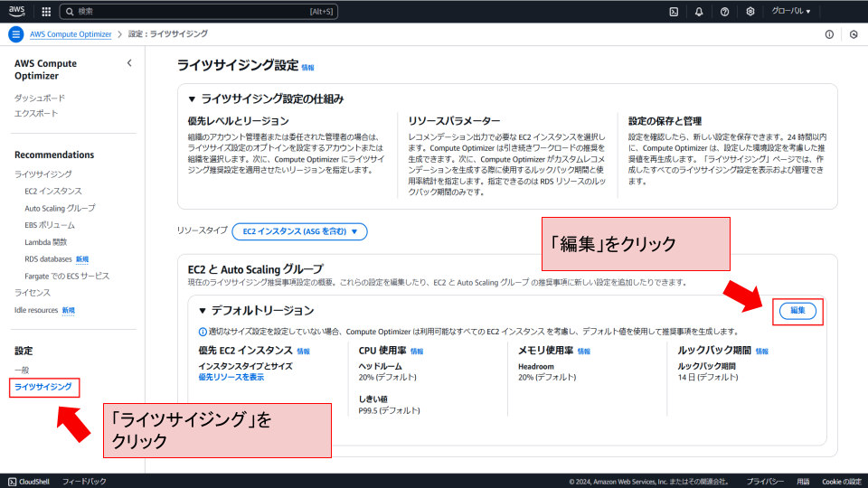Open Lambda 関数 recommendations
Screen dimensions: 868x488
tap(45, 242)
